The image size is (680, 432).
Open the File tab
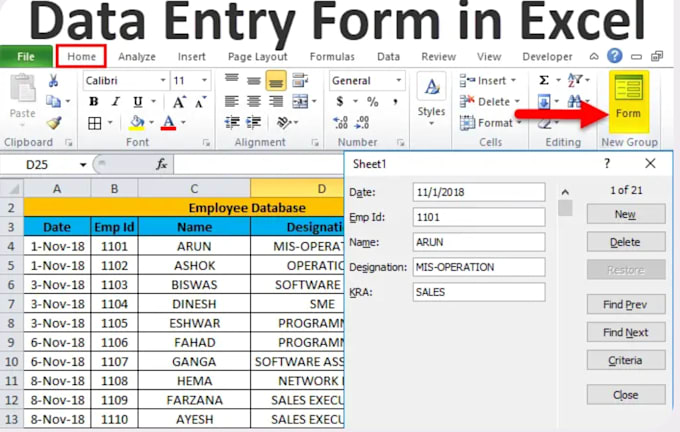26,56
